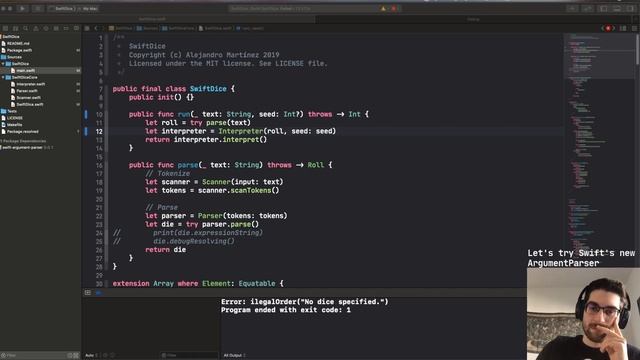Show the Report navigator icon

(x=76, y=28)
